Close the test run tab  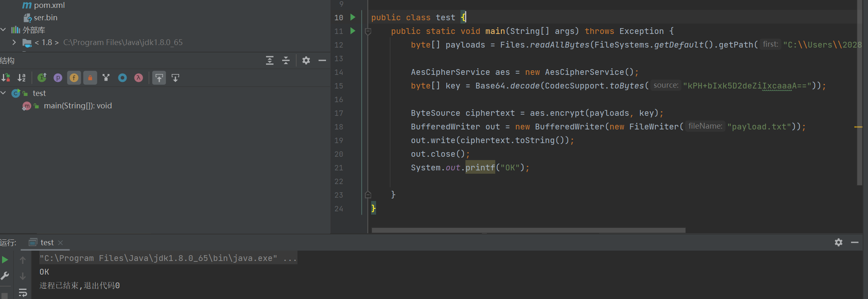point(60,243)
